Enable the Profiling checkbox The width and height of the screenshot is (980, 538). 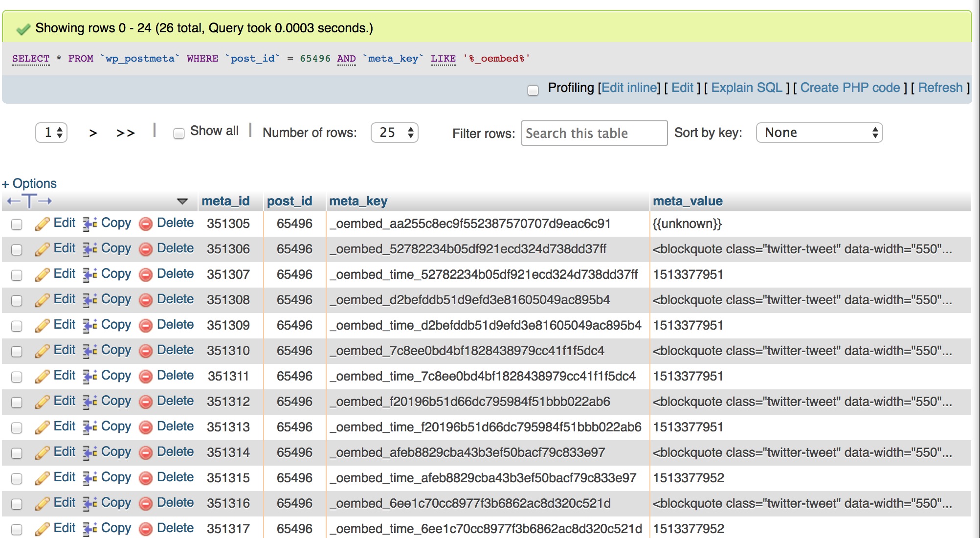point(533,90)
